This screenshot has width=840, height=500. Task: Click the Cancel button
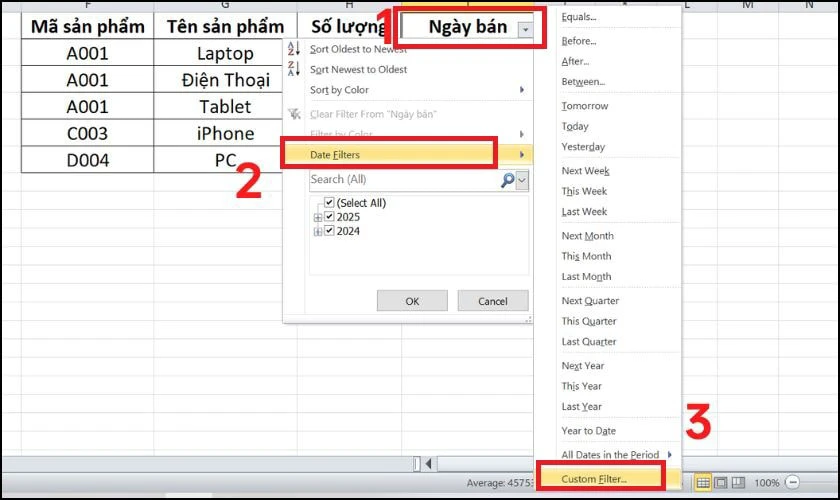click(493, 301)
